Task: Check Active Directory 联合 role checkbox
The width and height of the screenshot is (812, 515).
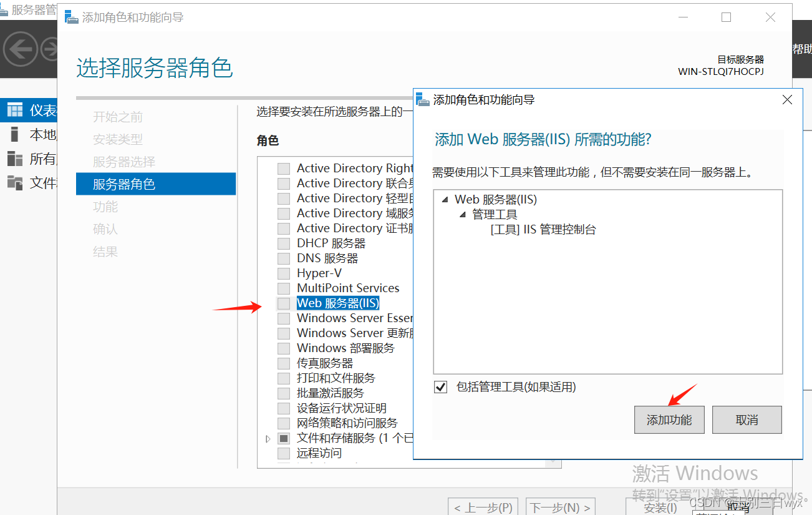Action: pos(284,184)
